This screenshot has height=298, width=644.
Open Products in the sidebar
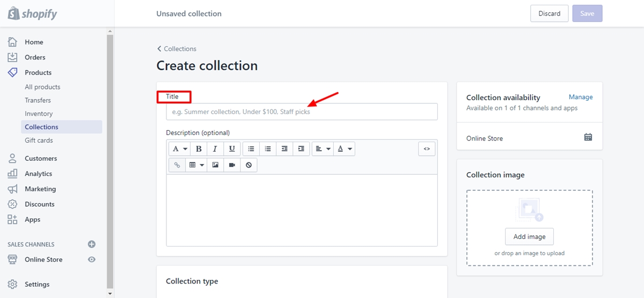pos(38,72)
